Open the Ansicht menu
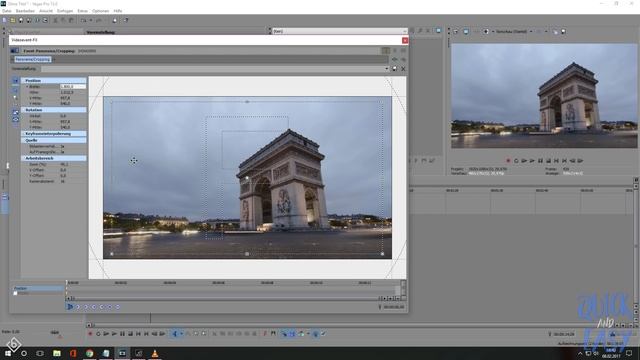The height and width of the screenshot is (360, 640). 46,11
